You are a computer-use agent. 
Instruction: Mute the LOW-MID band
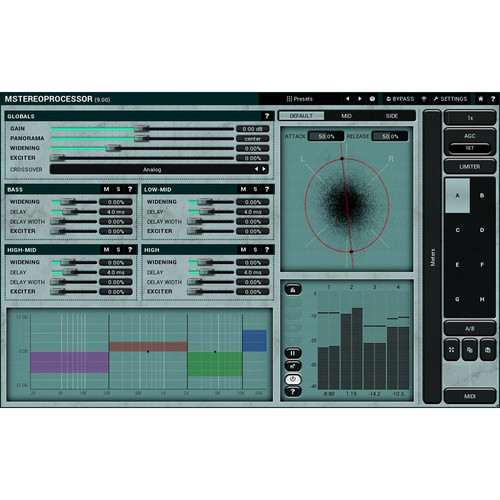click(243, 189)
